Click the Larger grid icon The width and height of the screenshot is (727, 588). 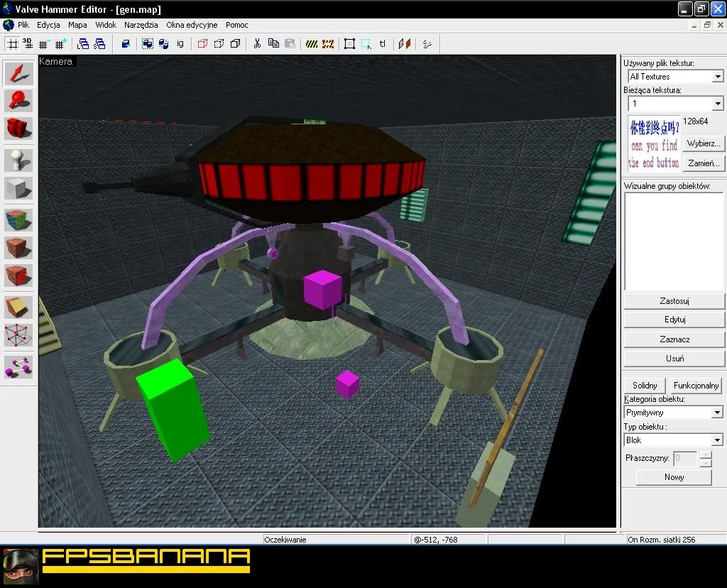[x=60, y=44]
